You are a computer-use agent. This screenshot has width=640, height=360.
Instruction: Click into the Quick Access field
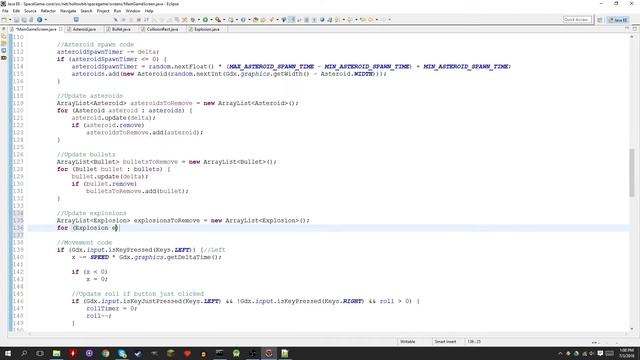coord(577,20)
